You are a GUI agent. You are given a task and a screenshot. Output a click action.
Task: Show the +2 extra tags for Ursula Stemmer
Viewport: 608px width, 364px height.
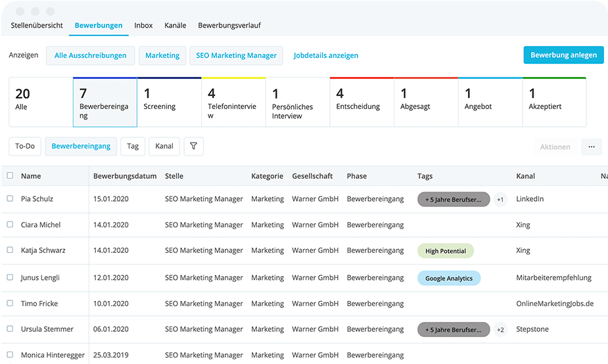tap(500, 330)
